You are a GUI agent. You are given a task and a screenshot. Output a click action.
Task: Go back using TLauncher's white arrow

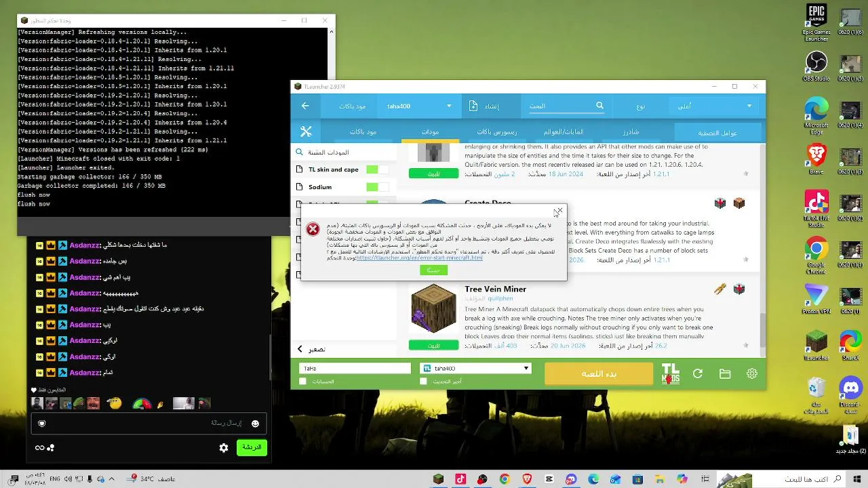click(305, 106)
